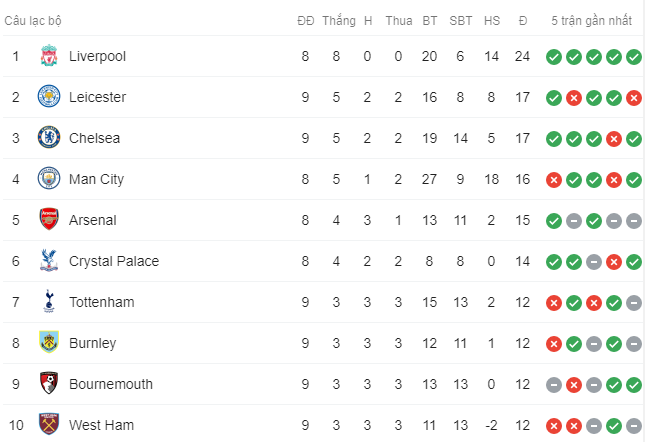
Task: Click the Chelsea club crest
Action: [49, 138]
